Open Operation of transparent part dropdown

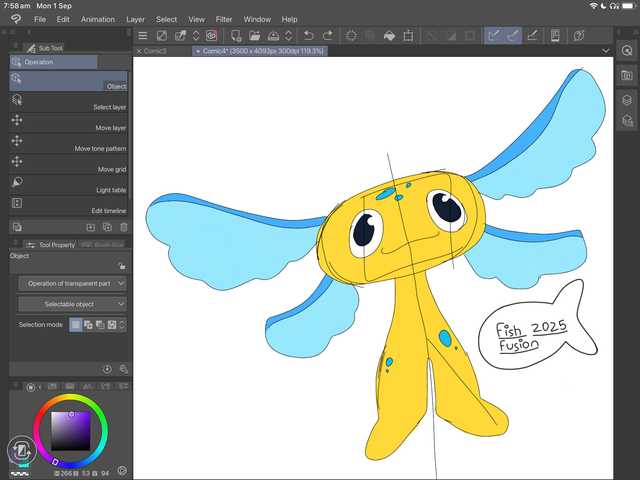pyautogui.click(x=72, y=283)
